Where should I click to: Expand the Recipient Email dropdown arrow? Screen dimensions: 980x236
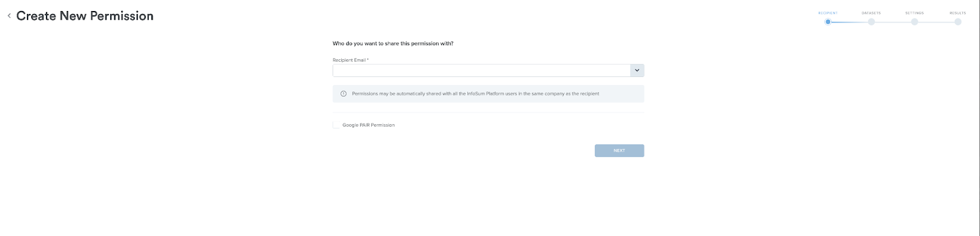pyautogui.click(x=637, y=70)
